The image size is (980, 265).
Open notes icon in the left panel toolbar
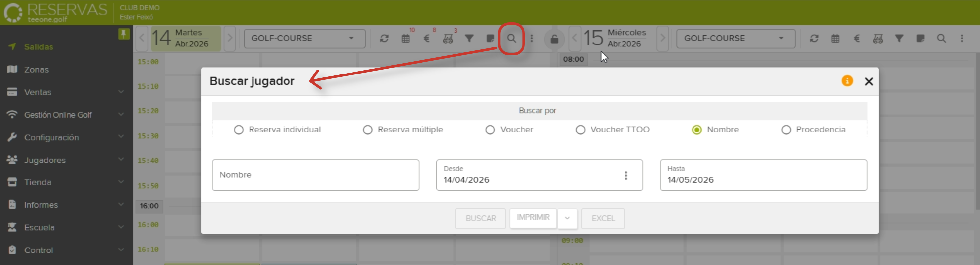coord(490,38)
